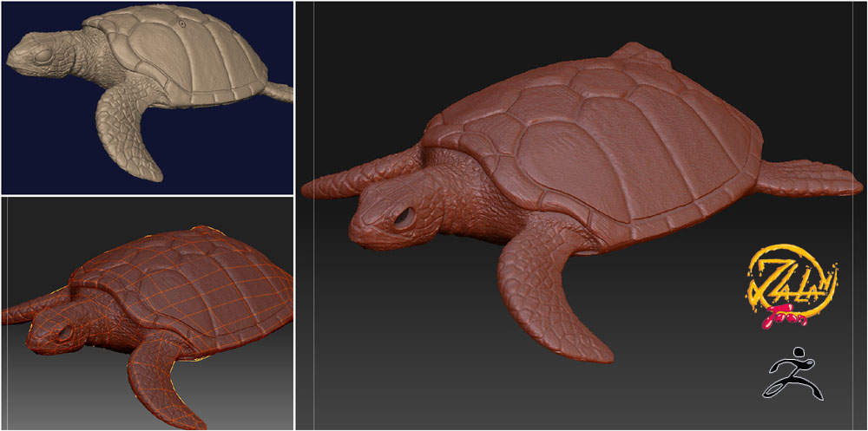Open the wireframe turtle render with orange polygon lines
The height and width of the screenshot is (431, 868).
pos(147,313)
